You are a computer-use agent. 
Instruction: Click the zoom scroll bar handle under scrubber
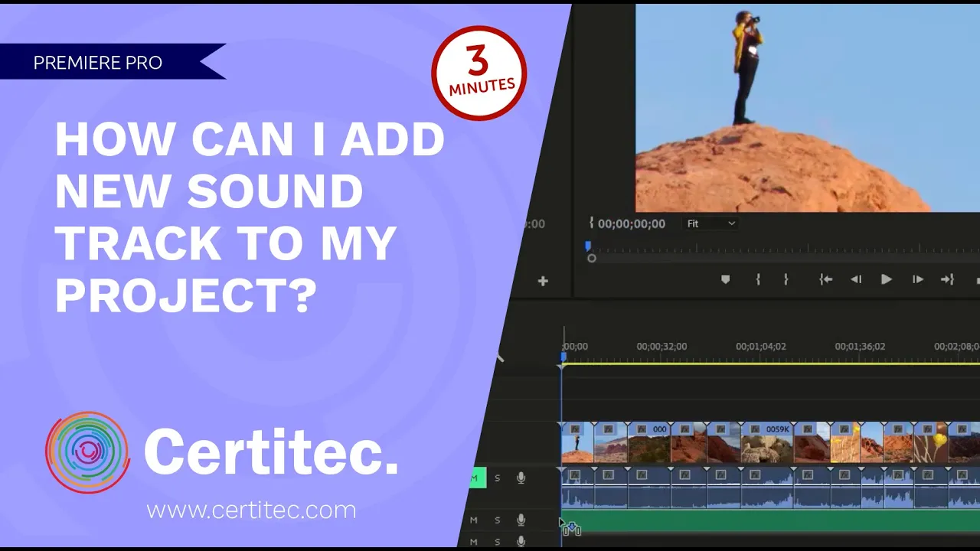click(x=591, y=259)
